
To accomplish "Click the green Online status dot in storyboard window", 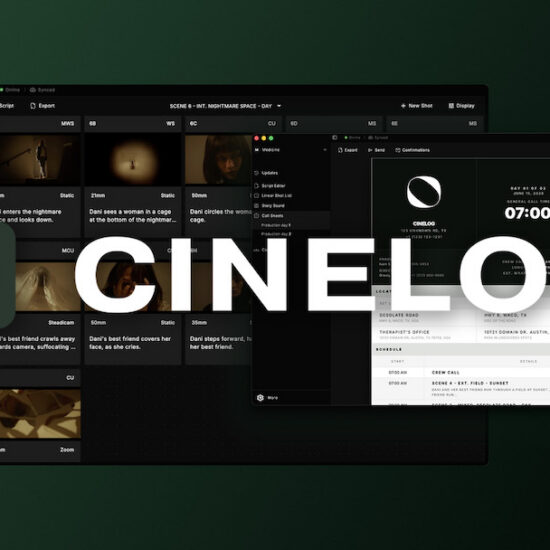I will [2, 90].
